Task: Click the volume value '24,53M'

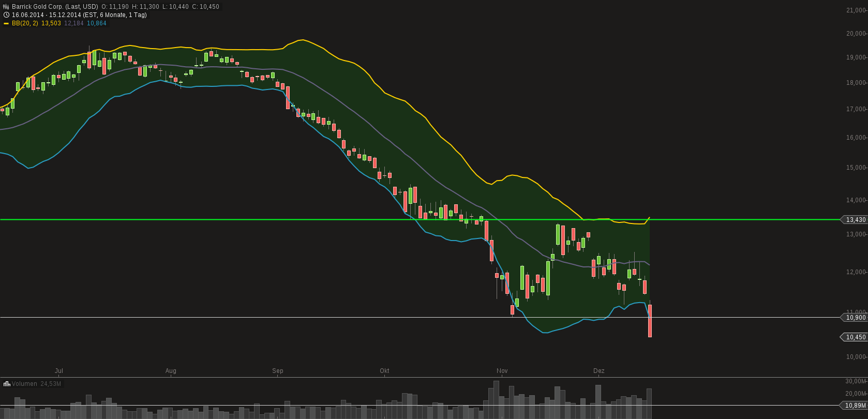Action: pos(51,384)
